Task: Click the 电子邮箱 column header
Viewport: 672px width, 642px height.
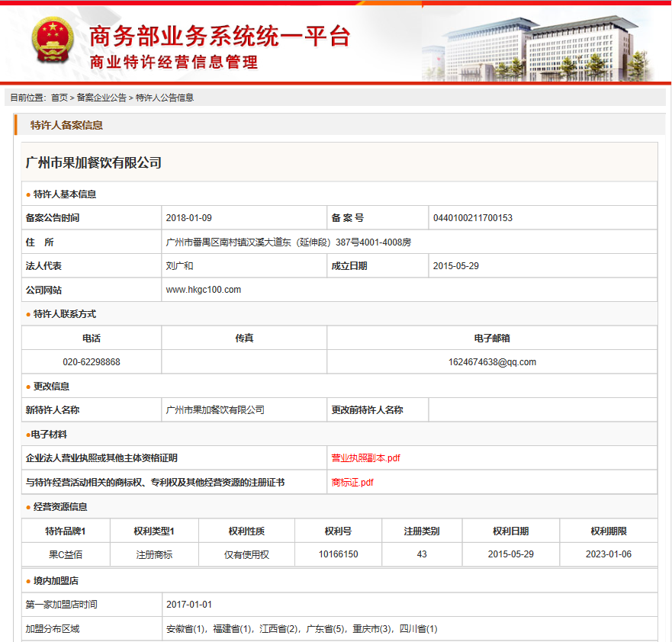Action: [x=492, y=338]
